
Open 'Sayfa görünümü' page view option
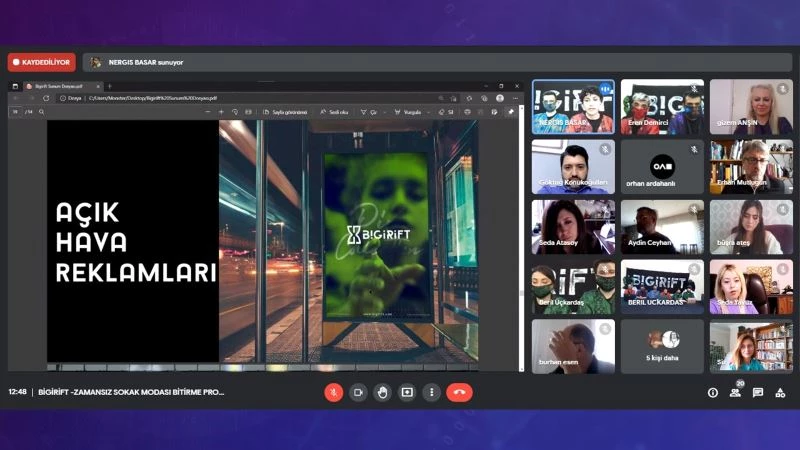point(283,112)
